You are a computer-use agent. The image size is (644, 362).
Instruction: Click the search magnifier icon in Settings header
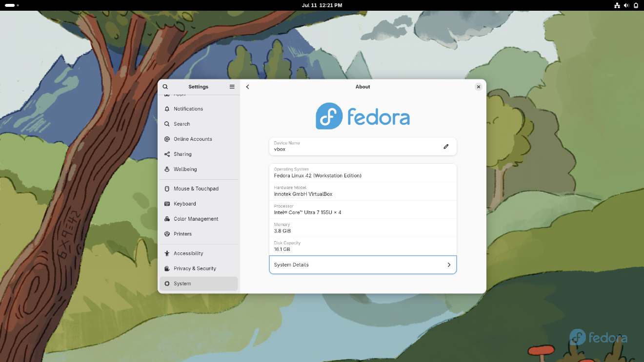tap(165, 87)
